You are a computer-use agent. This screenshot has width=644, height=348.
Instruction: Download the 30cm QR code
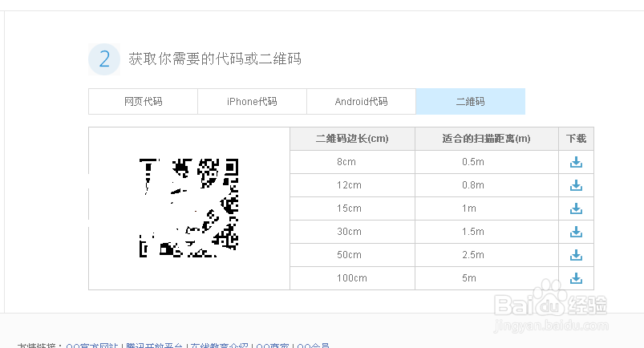576,232
